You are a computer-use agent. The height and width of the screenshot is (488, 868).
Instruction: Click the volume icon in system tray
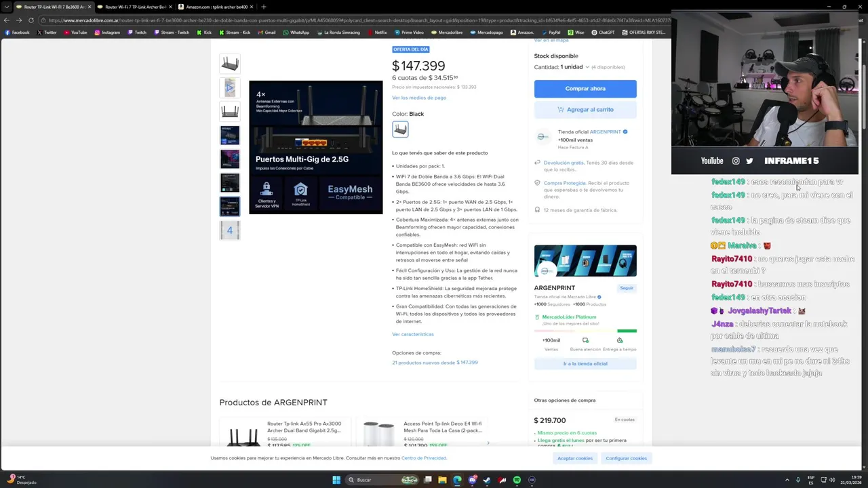pos(833,480)
